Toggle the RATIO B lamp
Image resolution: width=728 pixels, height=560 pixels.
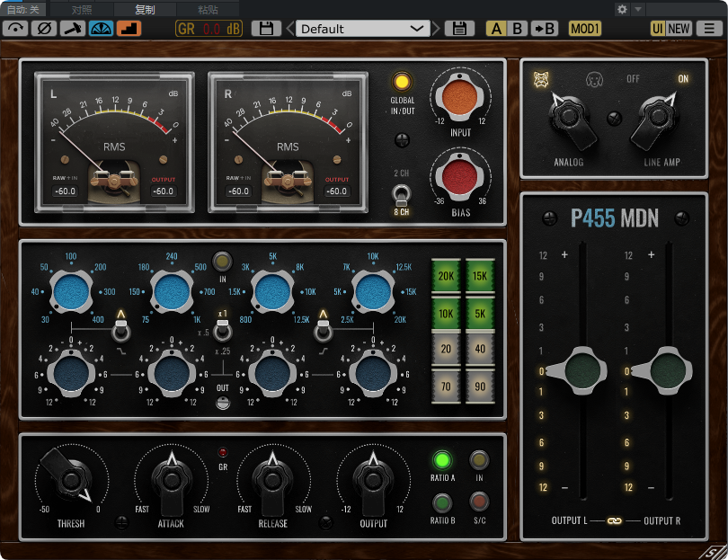[441, 502]
